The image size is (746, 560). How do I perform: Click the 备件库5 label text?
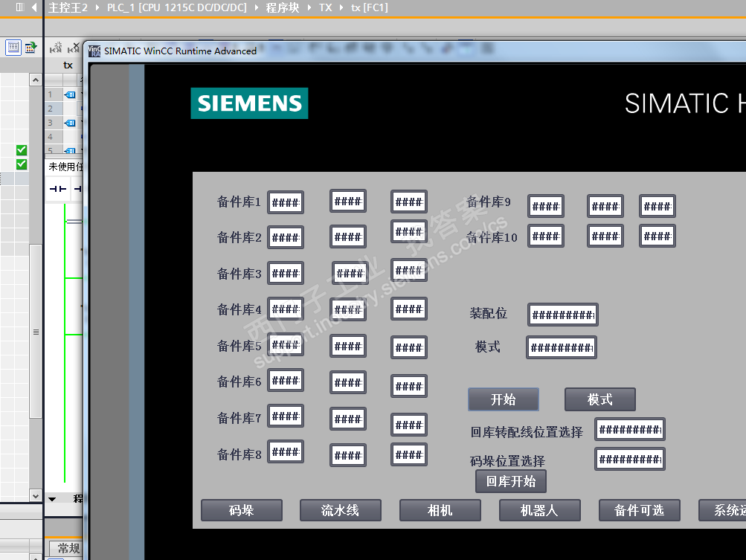tap(239, 346)
